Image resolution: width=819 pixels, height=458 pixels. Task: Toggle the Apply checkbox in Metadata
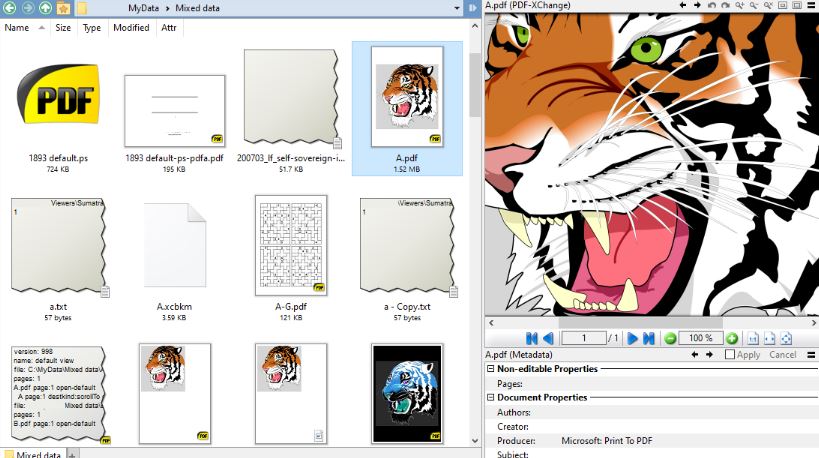click(x=730, y=355)
